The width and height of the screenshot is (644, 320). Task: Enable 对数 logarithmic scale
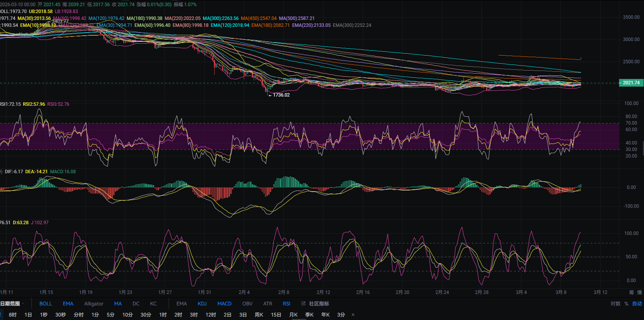coord(615,304)
